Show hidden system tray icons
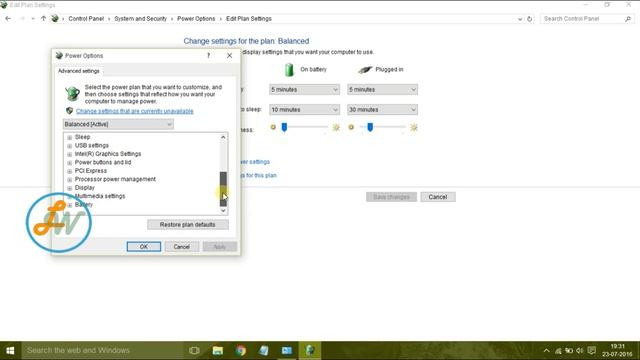640x360 pixels. click(547, 351)
